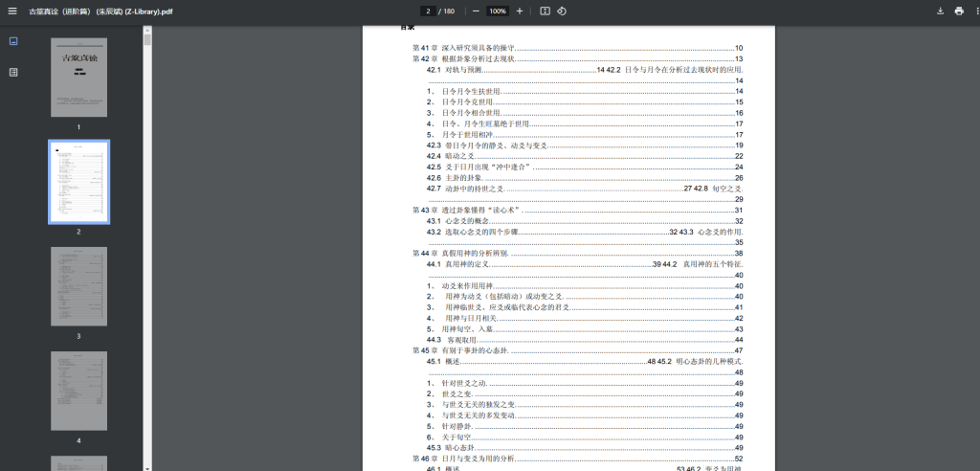
Task: Open contents entry 第41章 深入研究须具备的操守
Action: pos(577,48)
